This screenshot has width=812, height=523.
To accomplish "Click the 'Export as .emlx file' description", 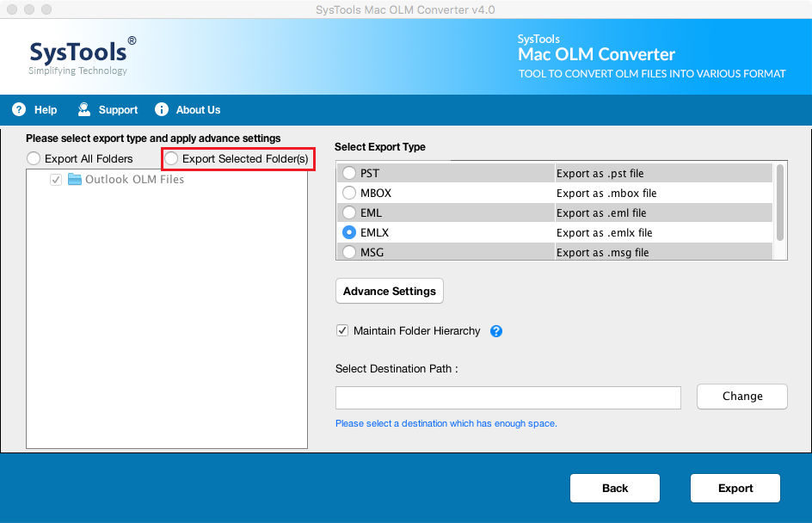I will coord(605,232).
